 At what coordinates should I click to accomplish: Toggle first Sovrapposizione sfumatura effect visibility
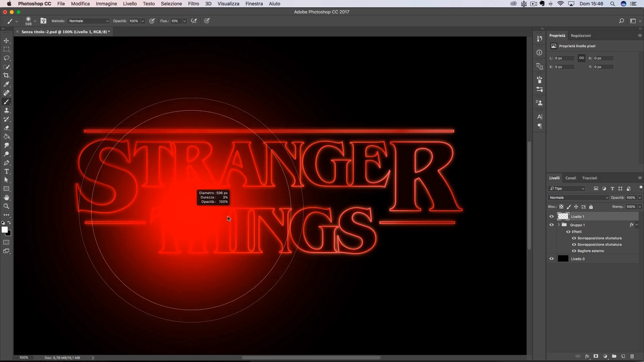(x=574, y=238)
